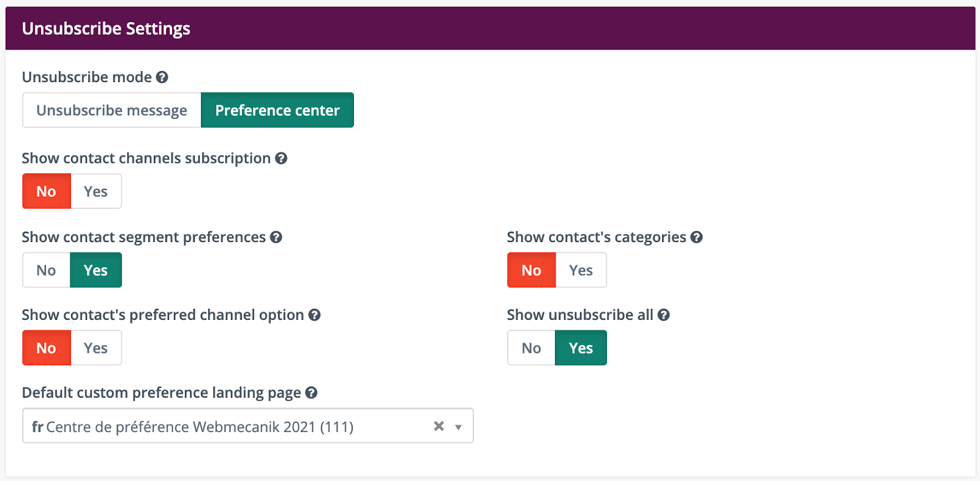Viewport: 980px width, 481px height.
Task: Switch to Unsubscribe message mode
Action: click(x=111, y=110)
